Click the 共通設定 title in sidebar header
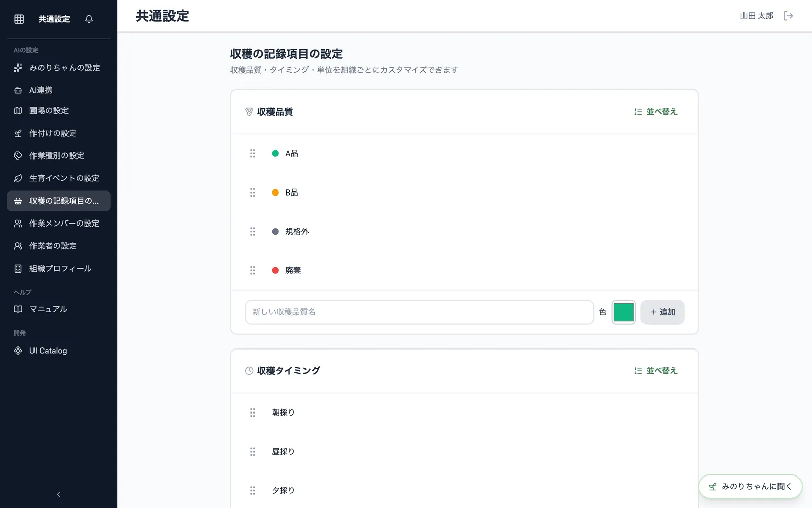The width and height of the screenshot is (812, 508). [54, 19]
